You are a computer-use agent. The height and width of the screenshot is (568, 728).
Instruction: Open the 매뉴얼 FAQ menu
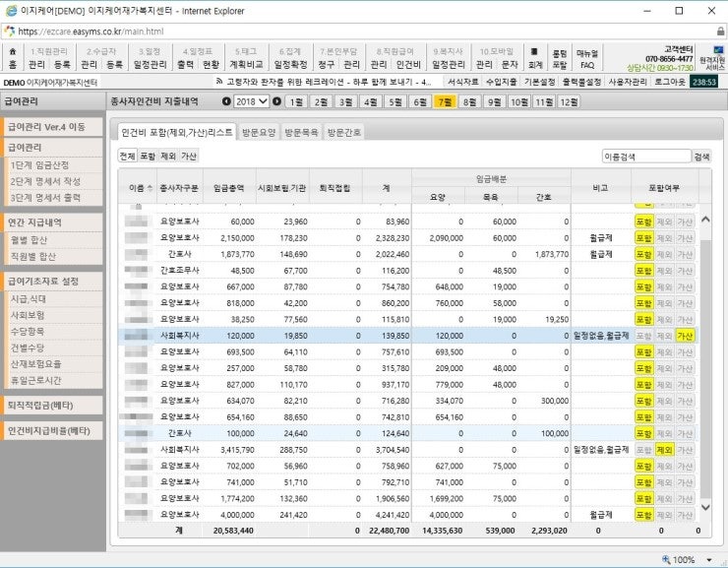coord(587,59)
